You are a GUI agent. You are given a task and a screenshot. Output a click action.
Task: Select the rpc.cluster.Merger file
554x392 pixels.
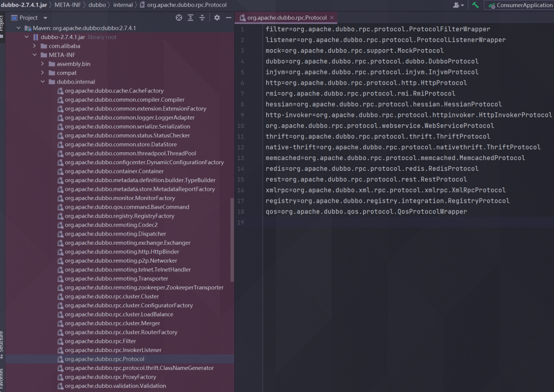pyautogui.click(x=108, y=323)
